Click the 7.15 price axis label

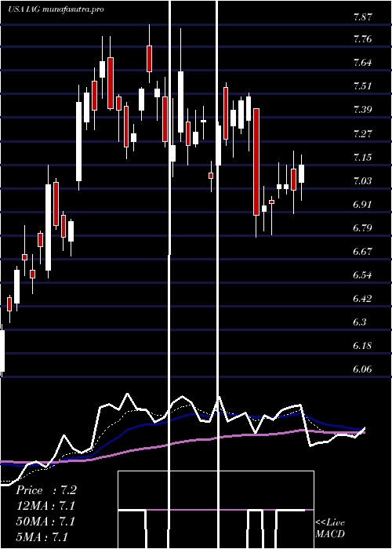pyautogui.click(x=362, y=157)
